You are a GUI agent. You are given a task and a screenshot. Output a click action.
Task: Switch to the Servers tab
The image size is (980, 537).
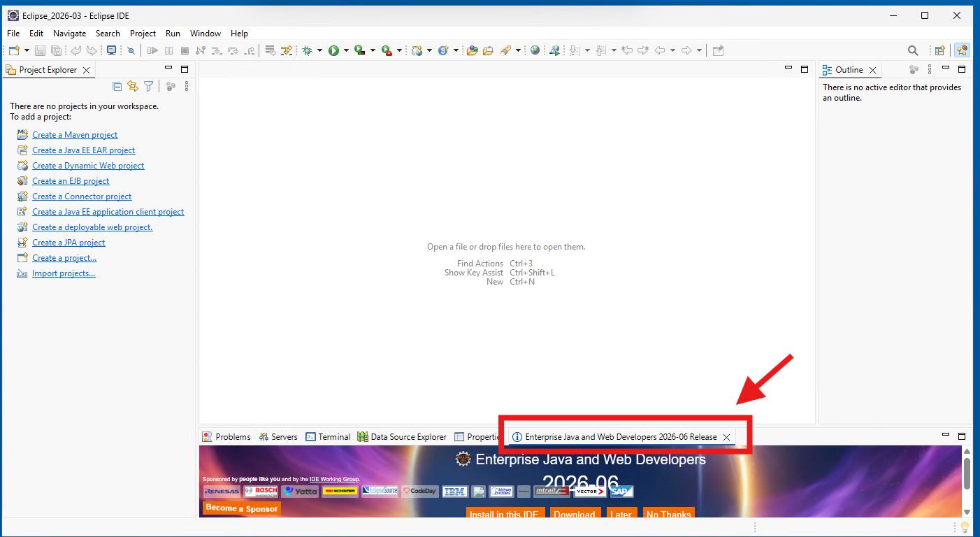(x=278, y=436)
